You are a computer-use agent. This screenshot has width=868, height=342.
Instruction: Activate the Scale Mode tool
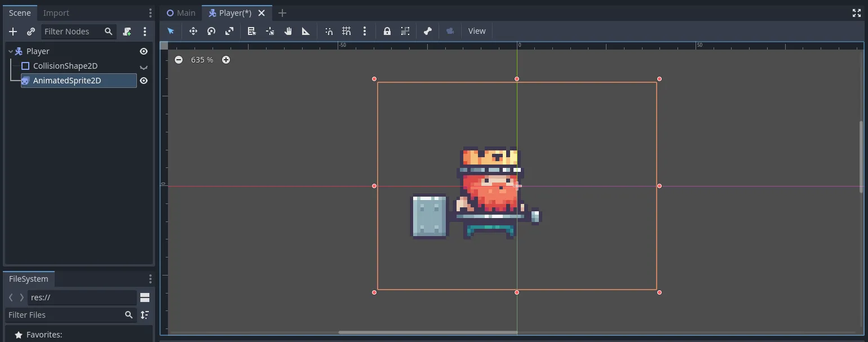click(x=229, y=31)
